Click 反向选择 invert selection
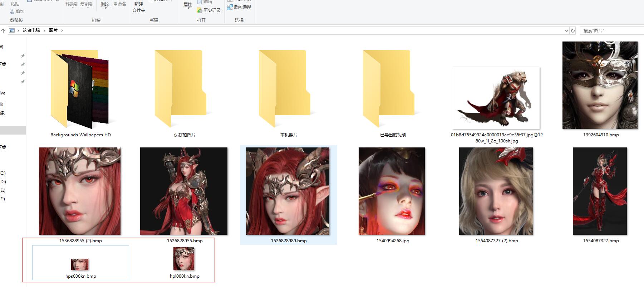Screen dimensions: 644x287 pyautogui.click(x=239, y=7)
